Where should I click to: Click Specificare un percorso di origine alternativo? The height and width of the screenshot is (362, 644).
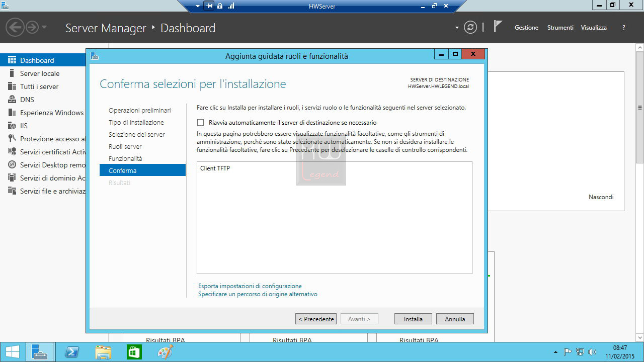(x=258, y=294)
